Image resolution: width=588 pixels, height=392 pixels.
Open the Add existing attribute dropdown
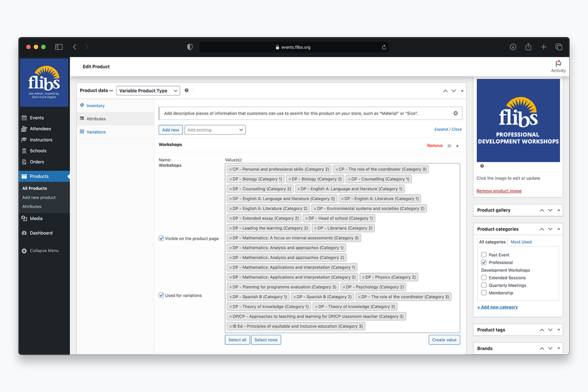click(x=215, y=130)
